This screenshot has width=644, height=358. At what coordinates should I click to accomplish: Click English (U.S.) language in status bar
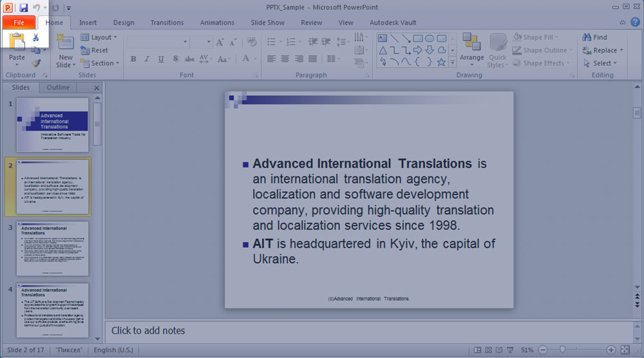pyautogui.click(x=113, y=350)
